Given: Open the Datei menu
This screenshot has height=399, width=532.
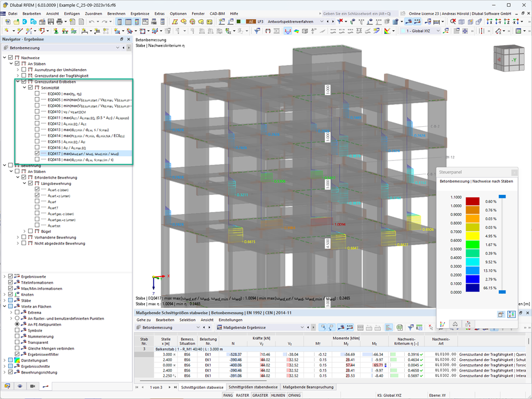Looking at the screenshot, I should [x=12, y=14].
